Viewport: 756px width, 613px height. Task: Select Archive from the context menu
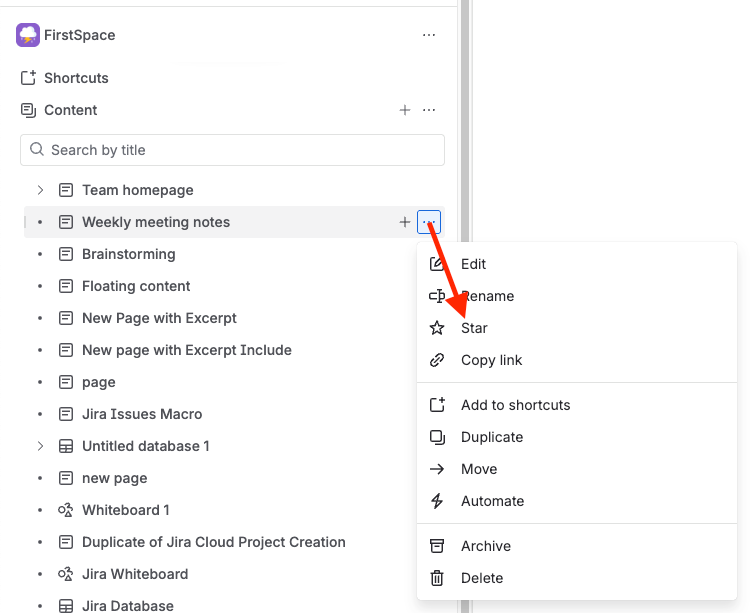(577, 546)
